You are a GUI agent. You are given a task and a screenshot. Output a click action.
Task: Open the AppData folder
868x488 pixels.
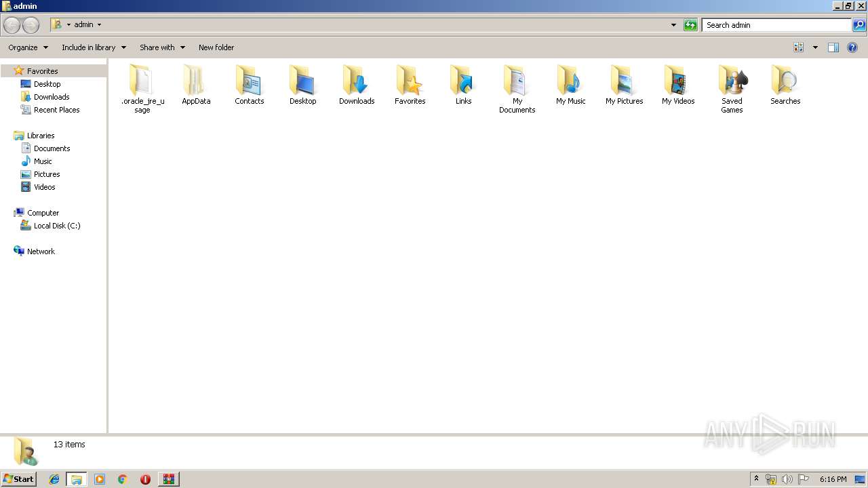tap(196, 85)
